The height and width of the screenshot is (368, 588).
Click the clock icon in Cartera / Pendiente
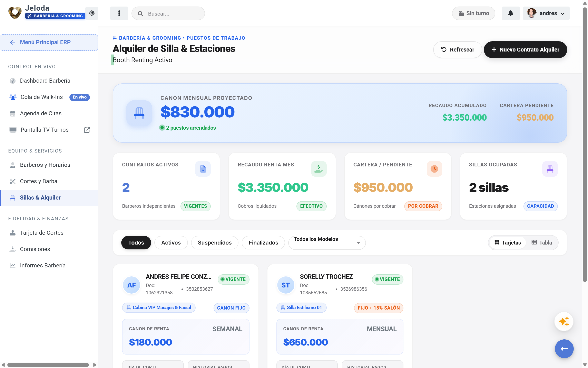tap(434, 169)
